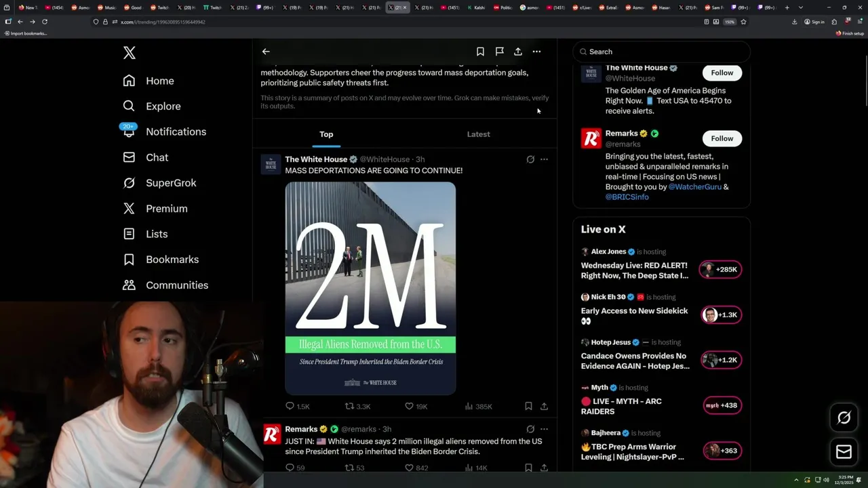Open more menu on Remarks post
This screenshot has height=488, width=868.
point(544,429)
